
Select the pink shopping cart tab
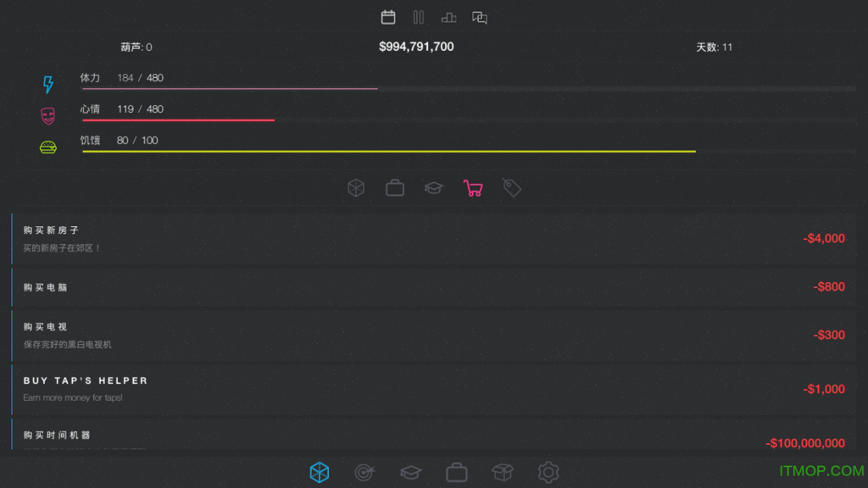click(473, 188)
